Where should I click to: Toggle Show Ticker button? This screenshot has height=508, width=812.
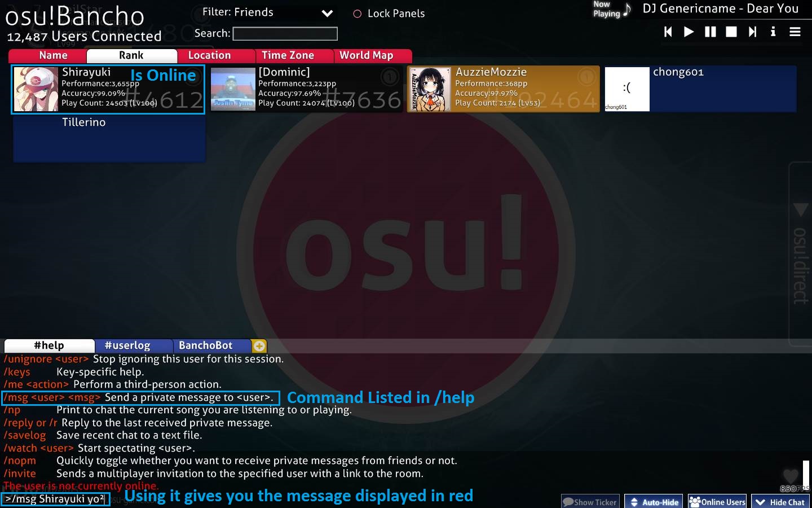point(590,502)
